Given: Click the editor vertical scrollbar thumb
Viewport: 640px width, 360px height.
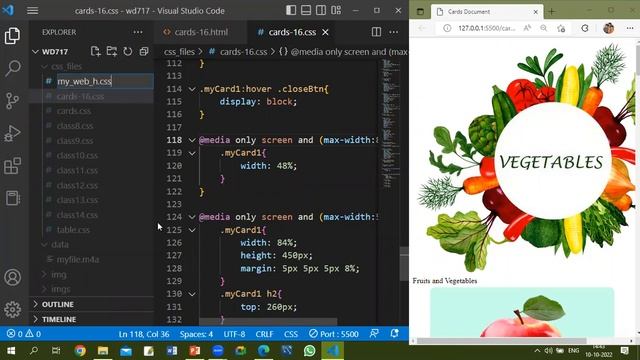Looking at the screenshot, I should tap(404, 264).
